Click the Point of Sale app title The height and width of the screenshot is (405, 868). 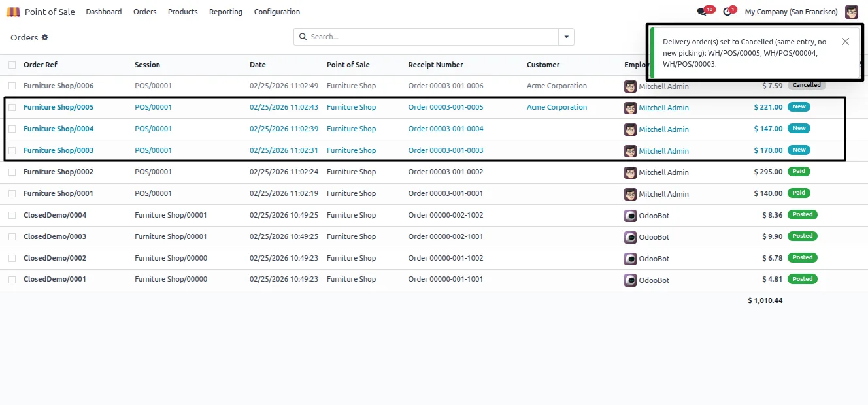(50, 12)
